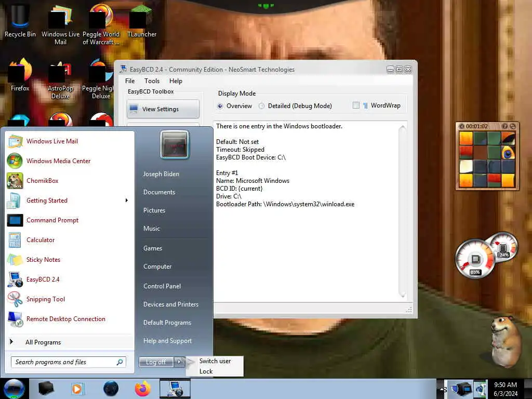Click the clock showing 9:50 AM
This screenshot has width=532, height=399.
click(505, 385)
